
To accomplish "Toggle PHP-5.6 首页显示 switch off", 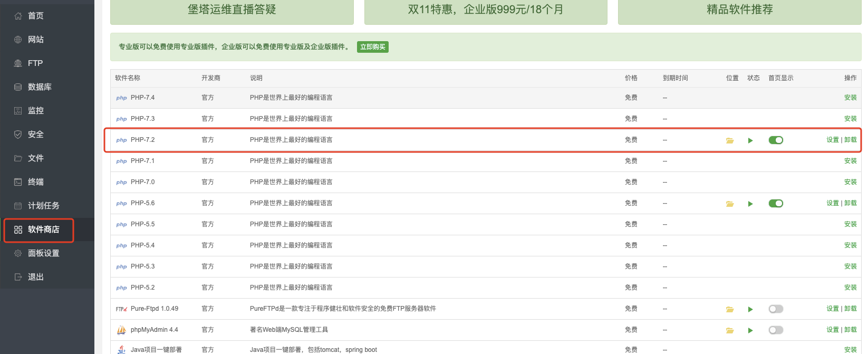I will 776,204.
